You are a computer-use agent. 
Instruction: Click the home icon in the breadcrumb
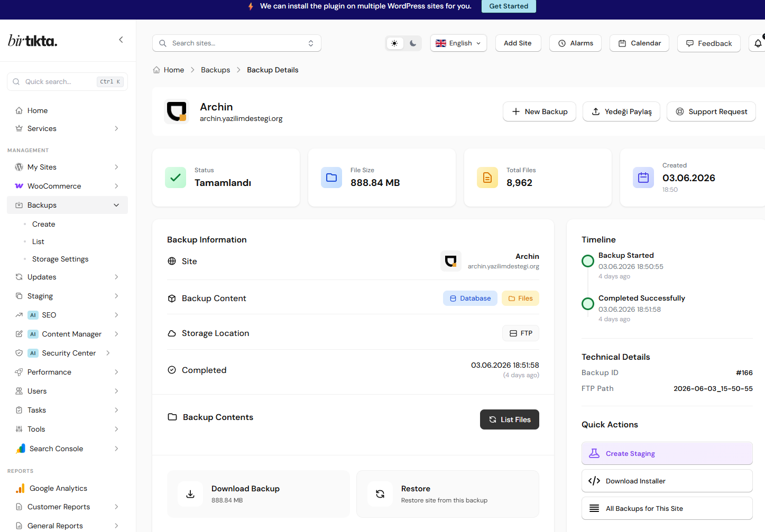(156, 70)
